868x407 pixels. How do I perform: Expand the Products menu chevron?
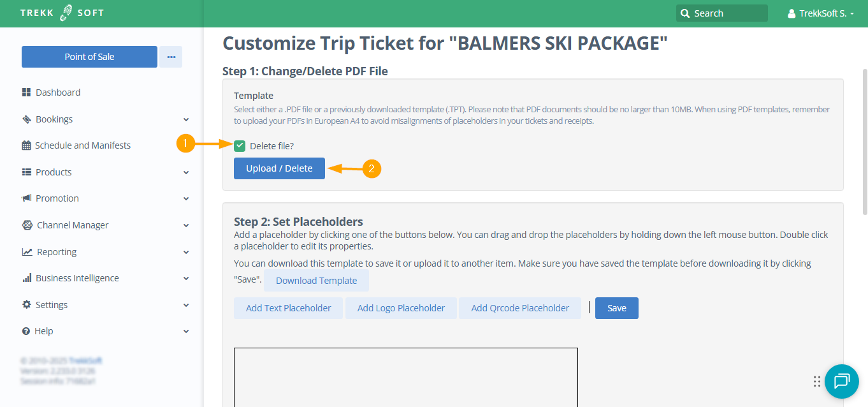tap(186, 172)
